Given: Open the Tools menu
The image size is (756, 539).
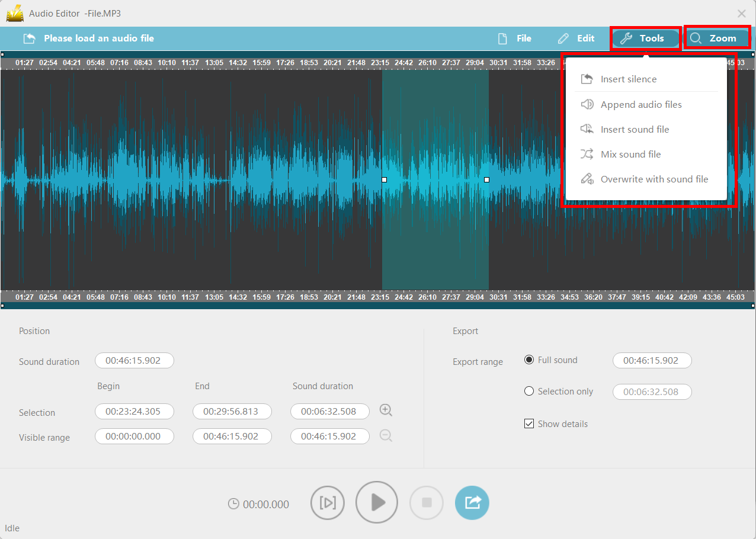Looking at the screenshot, I should [645, 38].
